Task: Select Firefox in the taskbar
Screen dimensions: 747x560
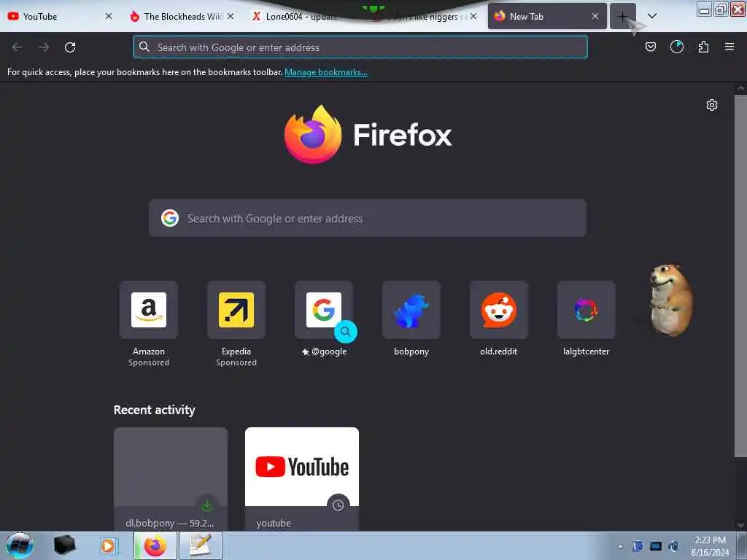Action: click(x=155, y=545)
